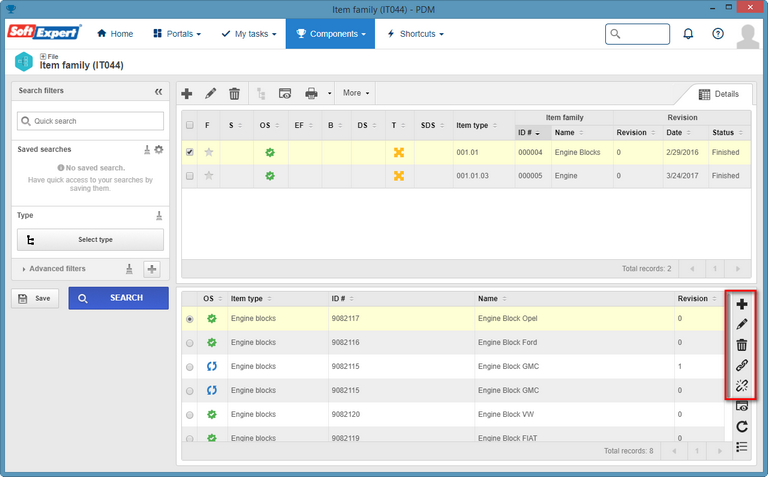Clear the Type filter with the broom icon

pyautogui.click(x=159, y=215)
